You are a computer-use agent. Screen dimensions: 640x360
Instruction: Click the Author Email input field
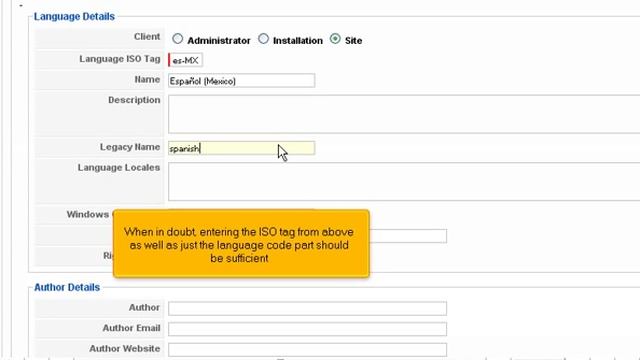307,329
